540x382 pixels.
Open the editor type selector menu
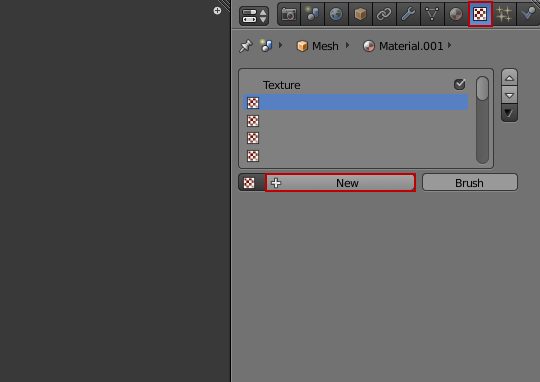(x=254, y=16)
